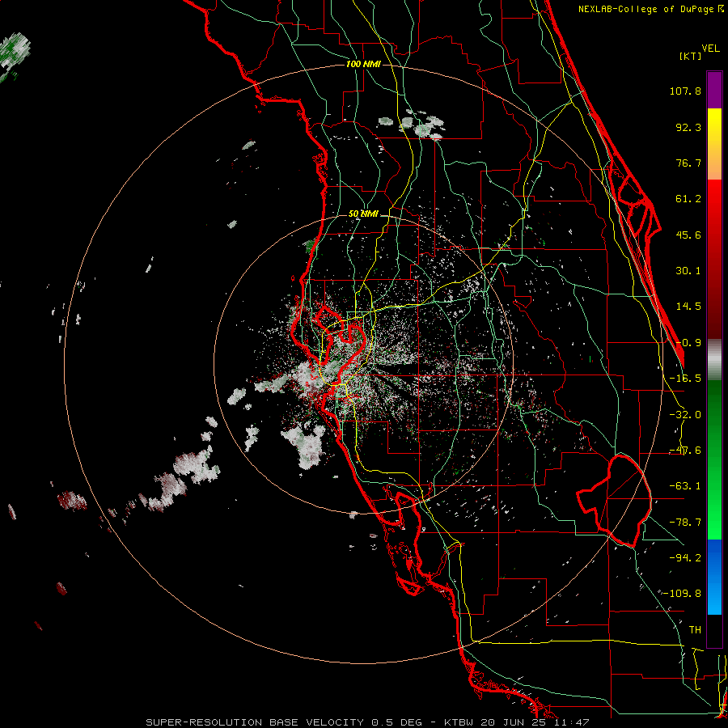Click the -78.7 velocity scale value
This screenshot has height=728, width=728.
coord(685,523)
